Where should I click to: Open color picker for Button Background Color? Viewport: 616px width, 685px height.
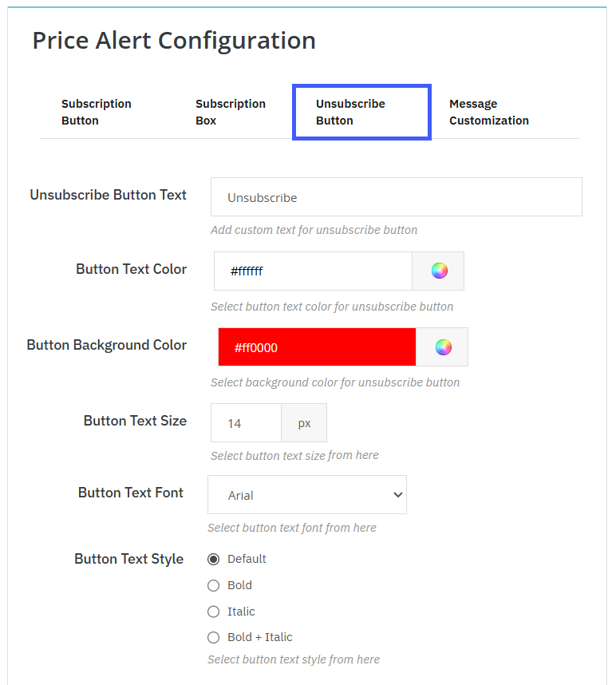pos(443,347)
